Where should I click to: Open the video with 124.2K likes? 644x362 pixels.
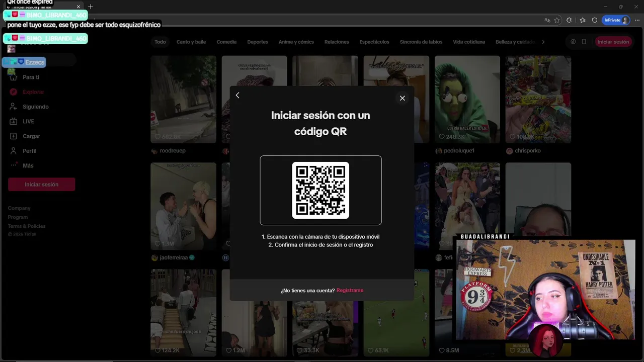pyautogui.click(x=184, y=313)
